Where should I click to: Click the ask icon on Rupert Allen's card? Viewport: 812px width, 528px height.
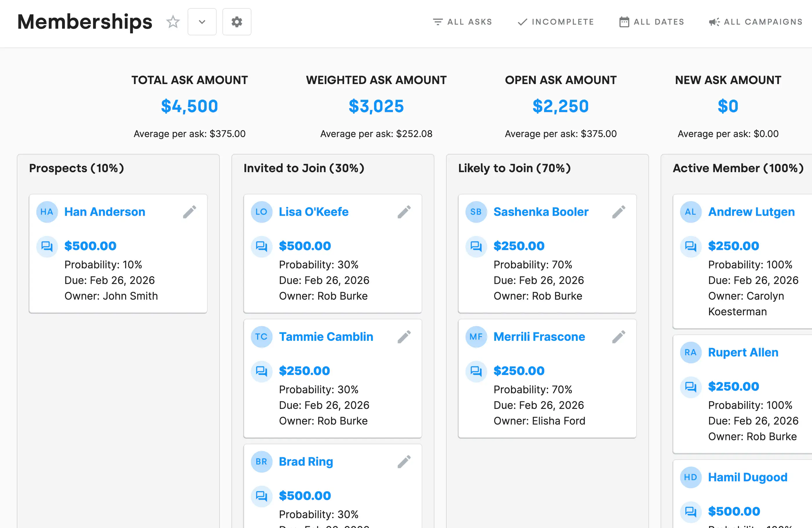[691, 387]
